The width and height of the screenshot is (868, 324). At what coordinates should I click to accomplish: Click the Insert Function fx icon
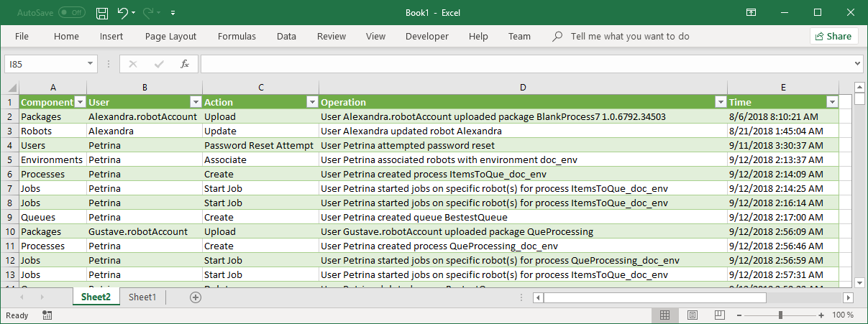185,64
